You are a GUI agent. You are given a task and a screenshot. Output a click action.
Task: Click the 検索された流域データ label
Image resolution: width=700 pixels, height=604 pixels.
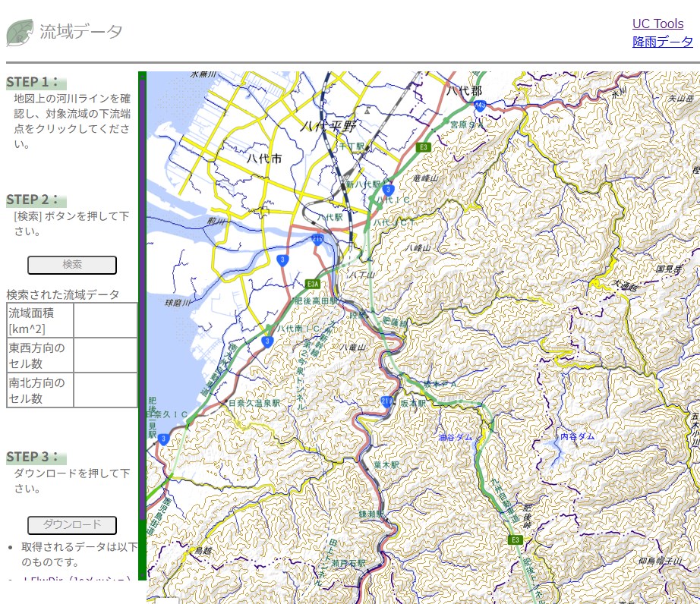(63, 294)
